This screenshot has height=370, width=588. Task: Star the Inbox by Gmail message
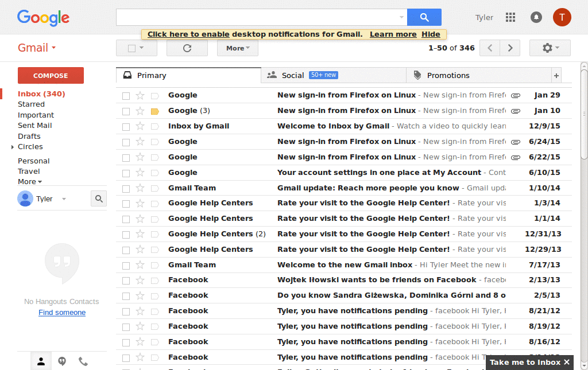(x=140, y=126)
